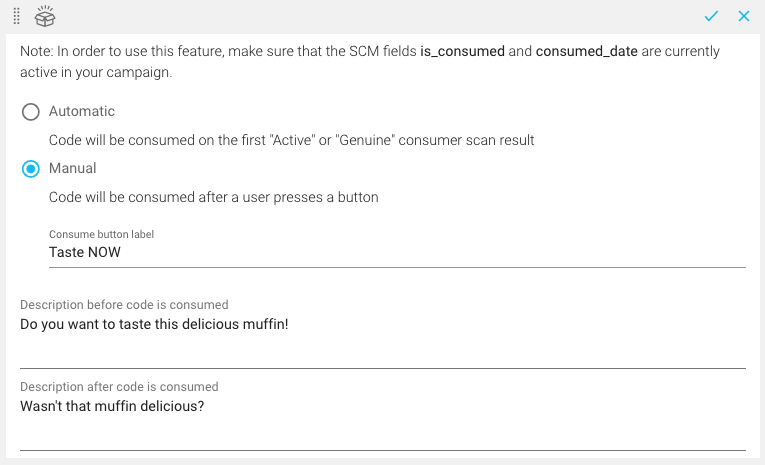Click the Automatic mode helper text

point(291,141)
